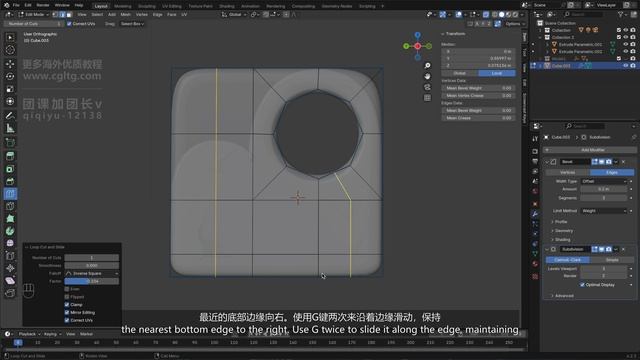This screenshot has height=360, width=640.
Task: Click the Smoothness value field
Action: [x=91, y=265]
